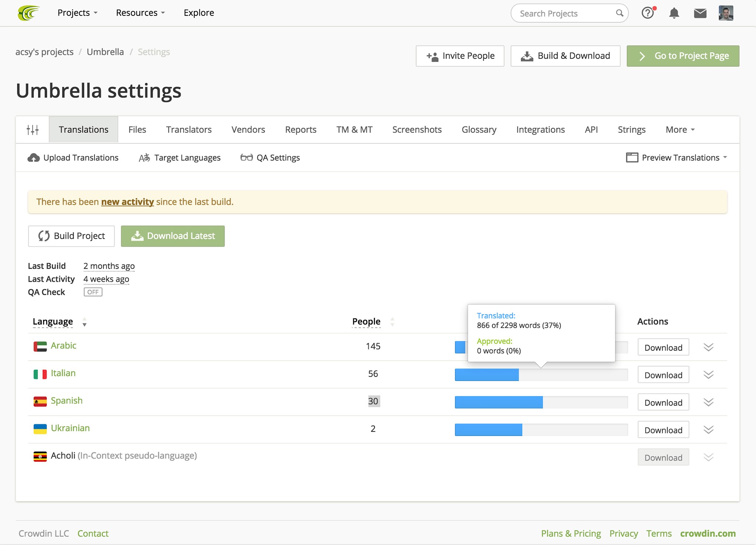Switch to the TM & MT tab
Image resolution: width=756 pixels, height=545 pixels.
tap(354, 130)
